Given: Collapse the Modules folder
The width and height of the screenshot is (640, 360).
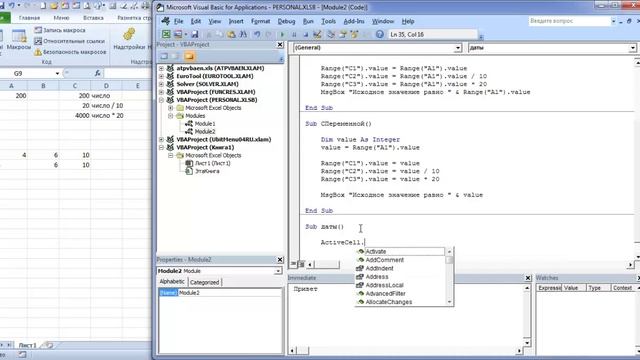Looking at the screenshot, I should pos(171,116).
